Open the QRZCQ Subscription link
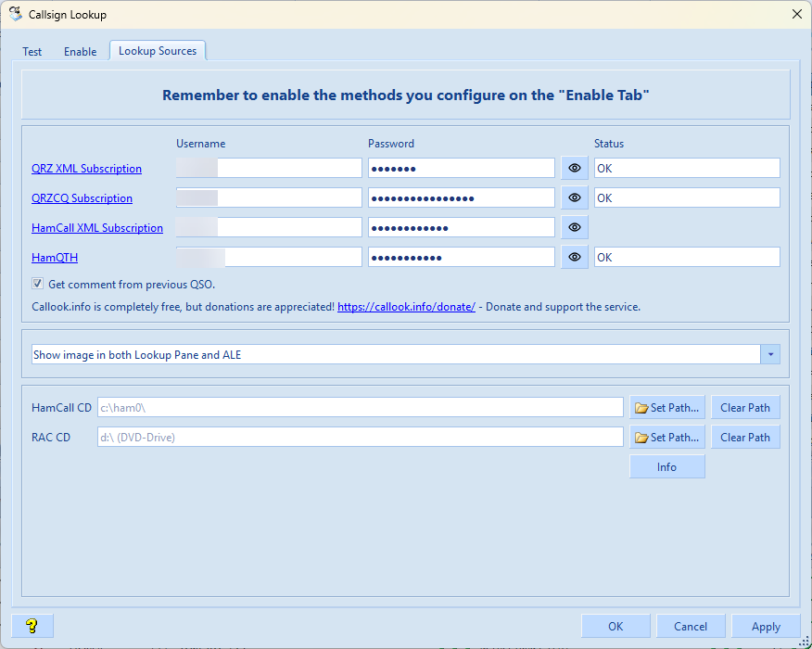Screen dimensions: 812x649 point(82,197)
